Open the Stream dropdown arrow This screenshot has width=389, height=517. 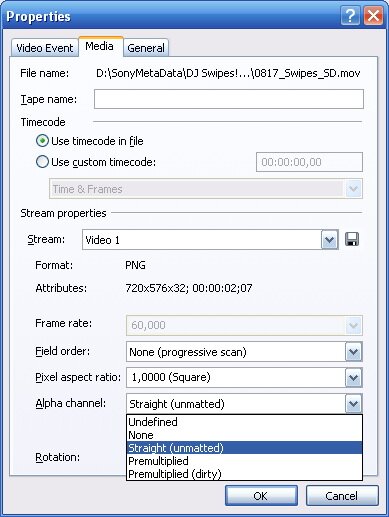tap(329, 240)
